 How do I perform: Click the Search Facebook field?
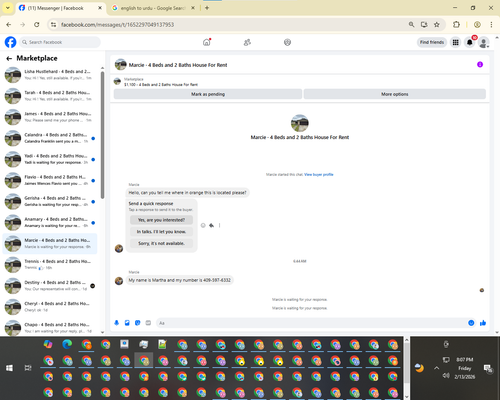point(60,42)
